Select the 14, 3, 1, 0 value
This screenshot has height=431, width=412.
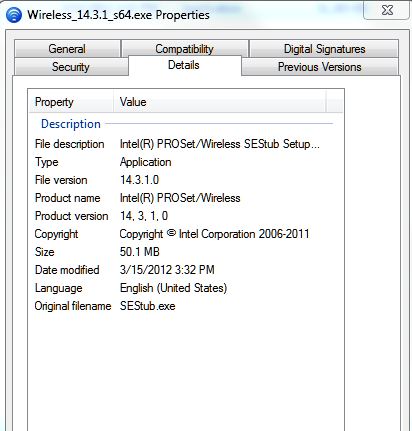tap(144, 216)
